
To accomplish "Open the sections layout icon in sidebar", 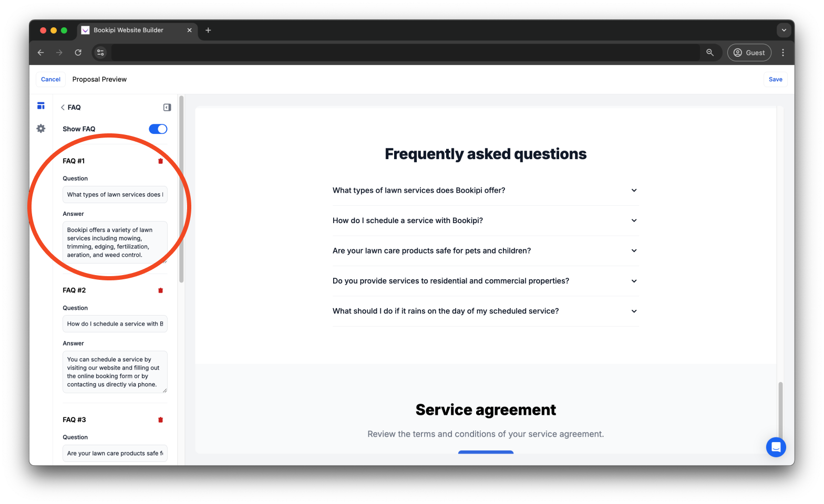I will (x=41, y=106).
